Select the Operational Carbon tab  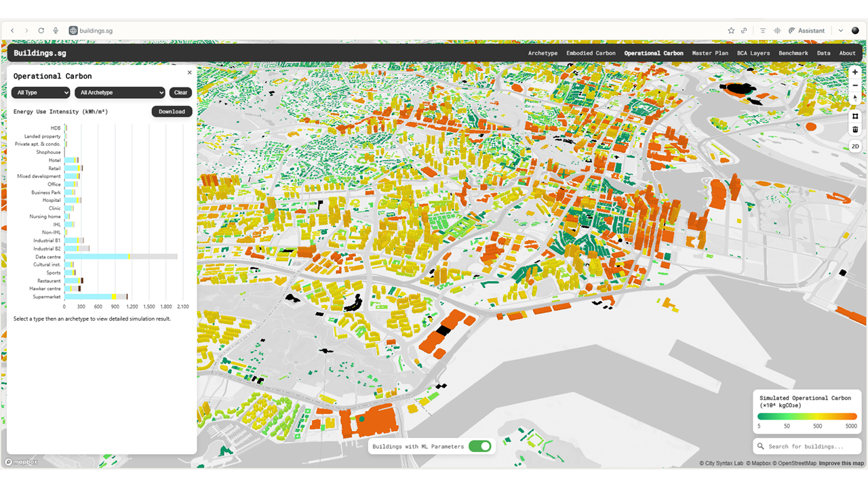(654, 53)
